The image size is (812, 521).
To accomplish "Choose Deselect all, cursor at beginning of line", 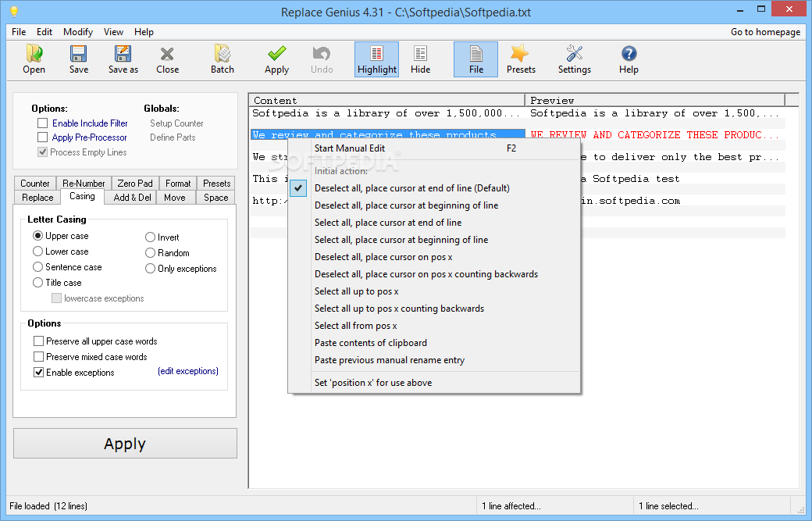I will (434, 205).
